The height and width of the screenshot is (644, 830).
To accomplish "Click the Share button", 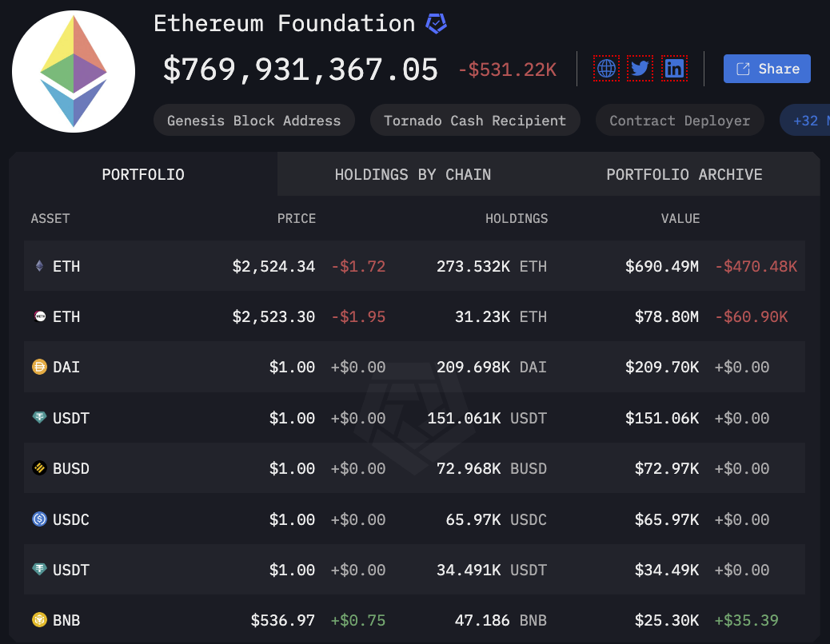I will pos(767,69).
